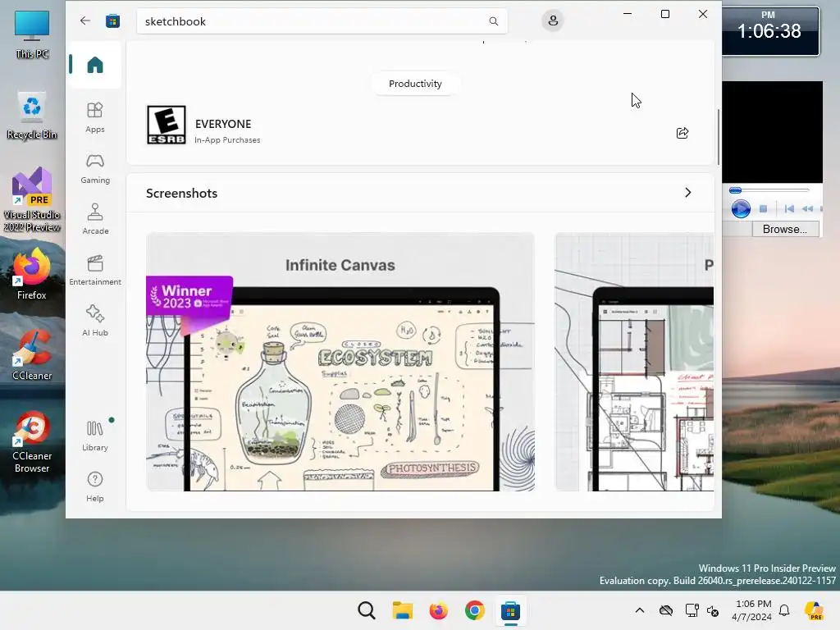
Task: Click the PRE insider icon in taskbar
Action: point(814,610)
